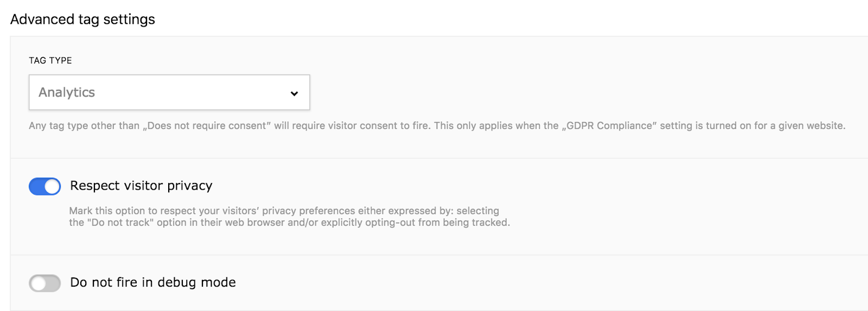Viewport: 868px width, 311px height.
Task: Click the Do not track description paragraph
Action: point(289,217)
